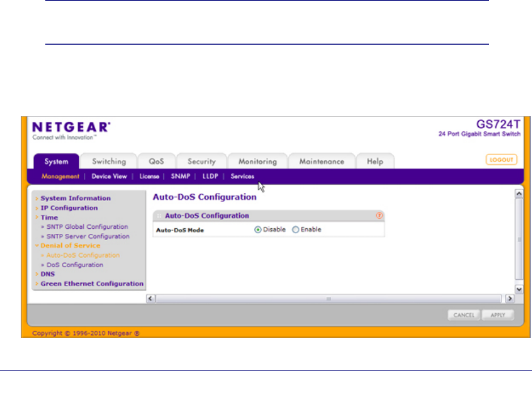Go to the Security tab
The height and width of the screenshot is (410, 532).
point(202,161)
